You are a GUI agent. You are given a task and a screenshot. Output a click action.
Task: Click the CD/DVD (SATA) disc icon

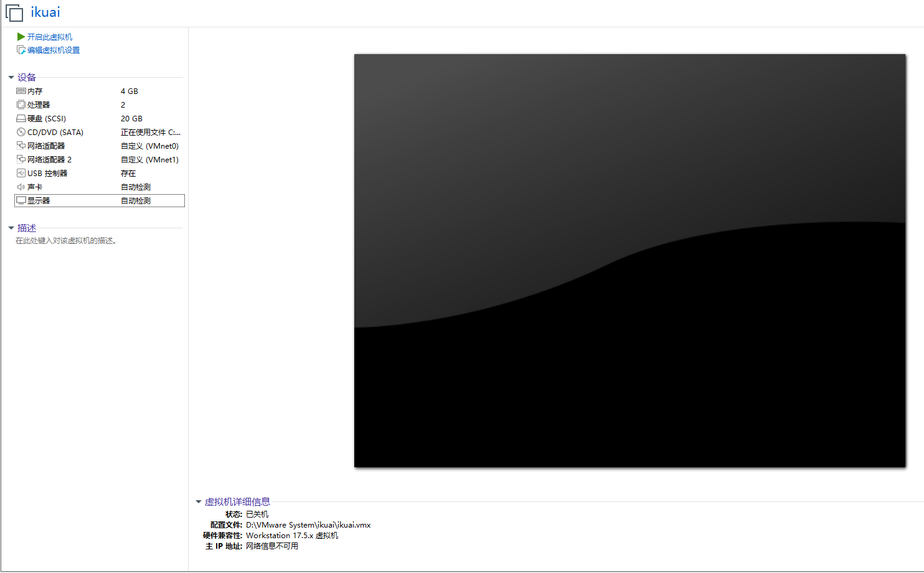click(x=21, y=132)
